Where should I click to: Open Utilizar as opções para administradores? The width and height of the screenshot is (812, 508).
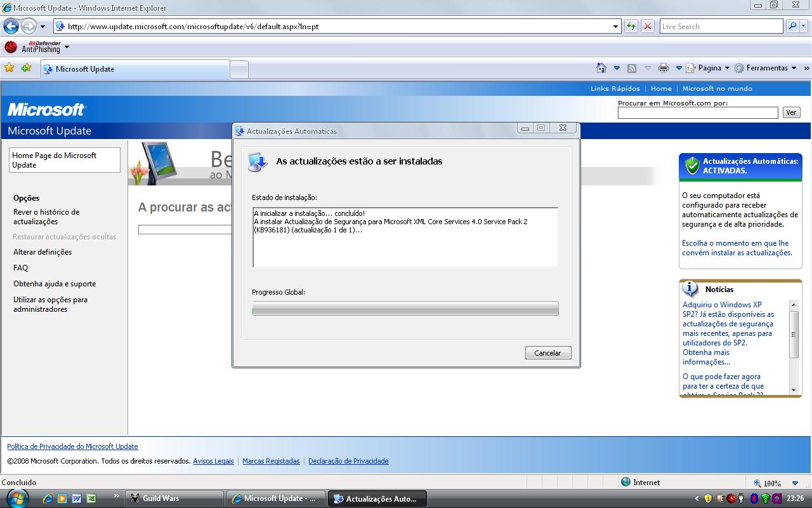click(x=51, y=304)
